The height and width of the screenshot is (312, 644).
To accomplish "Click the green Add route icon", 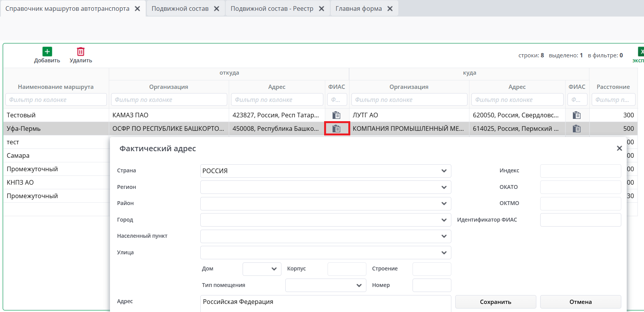I will point(47,52).
